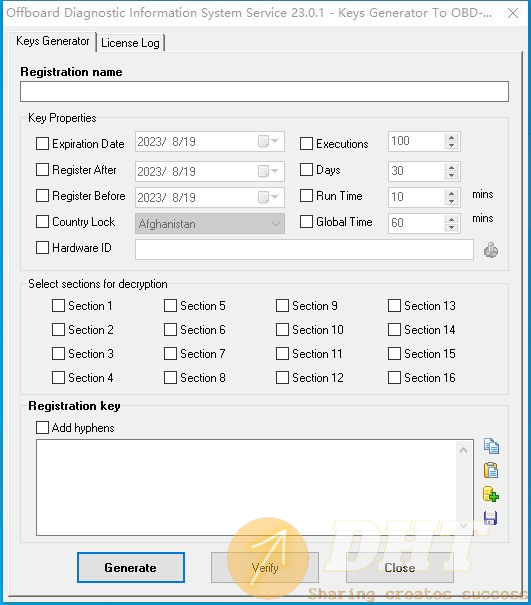Click the add-to-database icon with green plus
The width and height of the screenshot is (531, 605).
pos(491,494)
